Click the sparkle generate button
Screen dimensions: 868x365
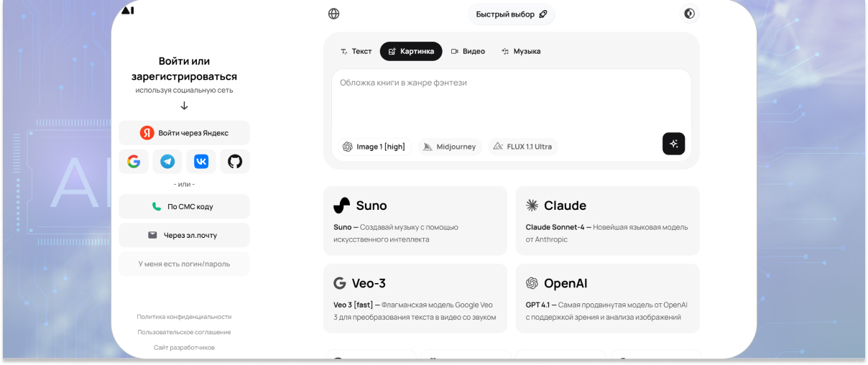[x=673, y=144]
